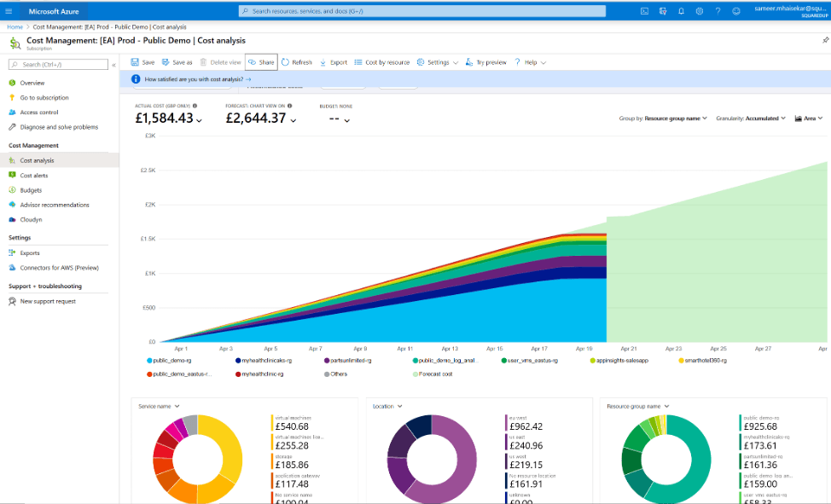Open Diagnose and solve problems

[x=60, y=127]
